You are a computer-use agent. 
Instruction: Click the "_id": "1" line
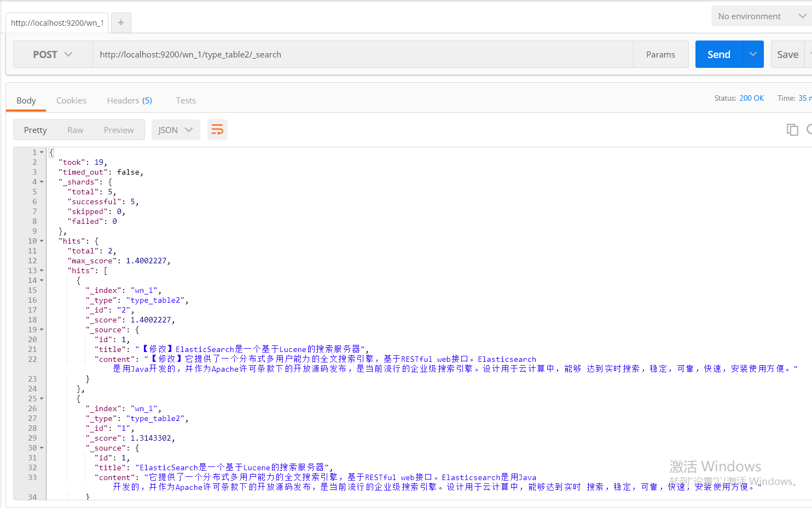(x=109, y=428)
